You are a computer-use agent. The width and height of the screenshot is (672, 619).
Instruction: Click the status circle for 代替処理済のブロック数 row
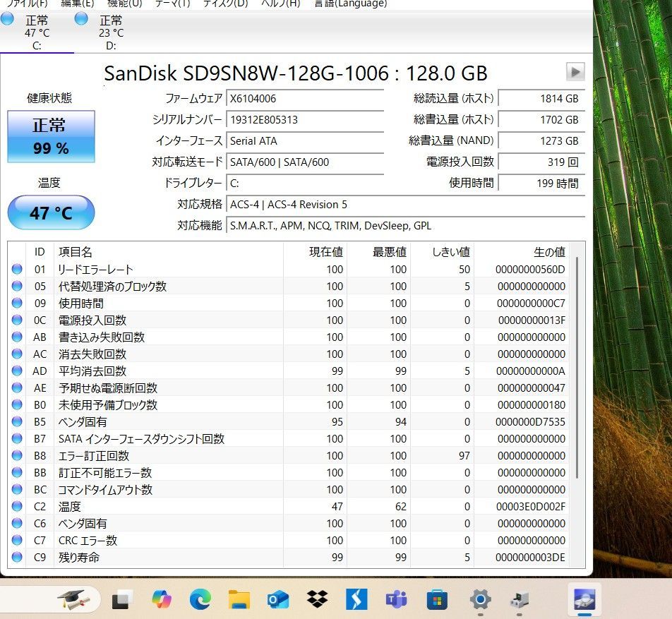pos(17,286)
